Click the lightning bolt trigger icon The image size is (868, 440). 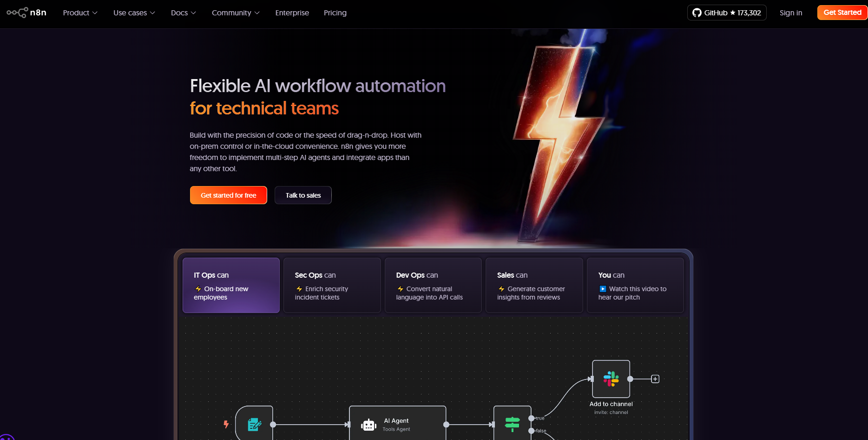[226, 424]
